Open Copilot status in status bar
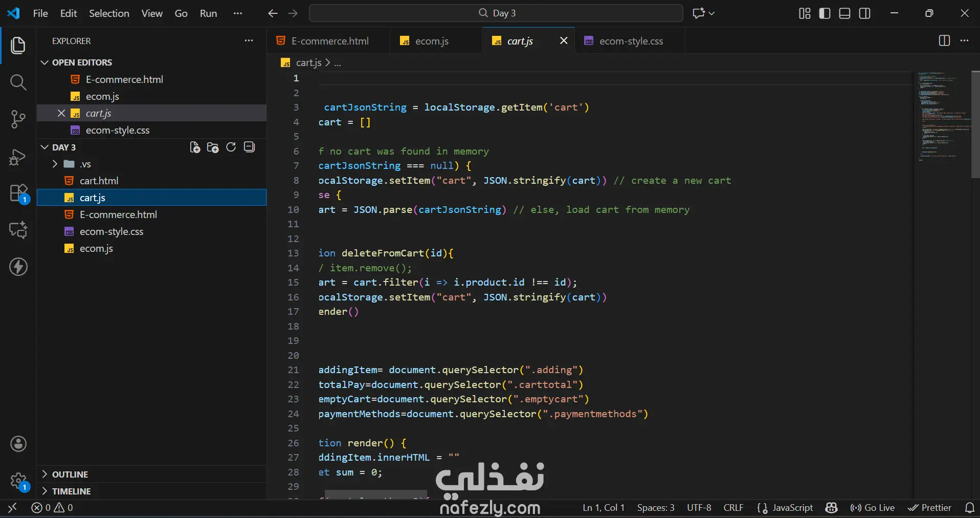Viewport: 980px width, 518px height. coord(832,508)
